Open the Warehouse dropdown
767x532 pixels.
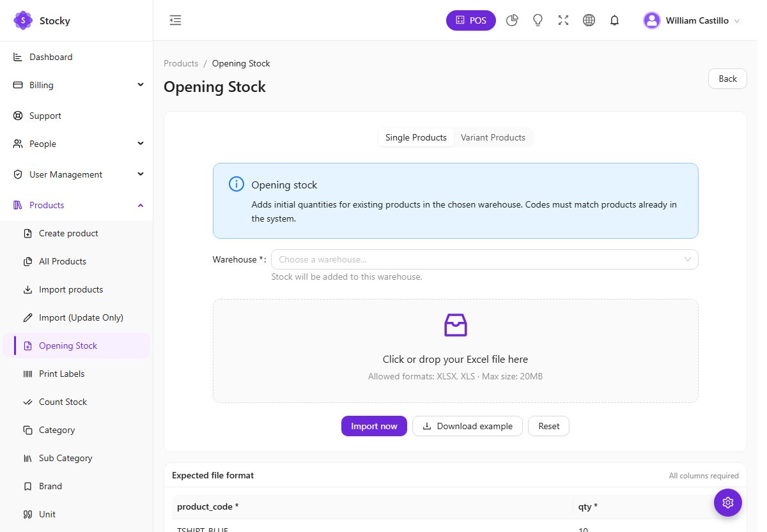click(x=484, y=259)
